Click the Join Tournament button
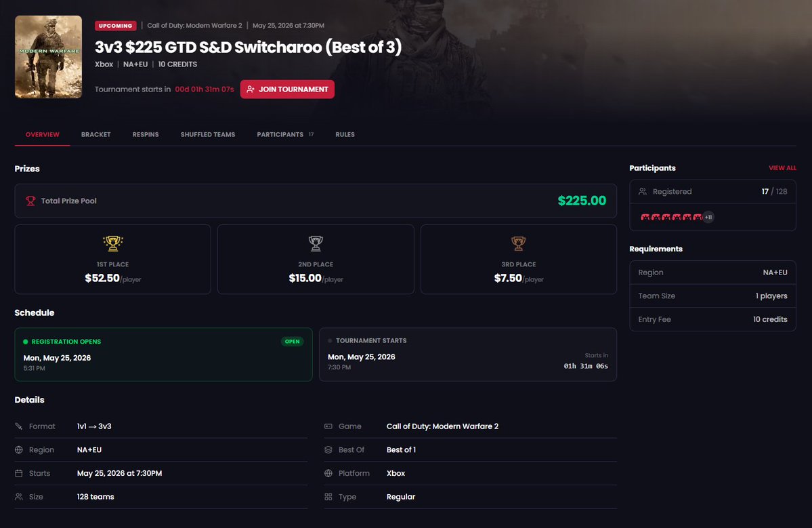Screen dimensions: 812x528 click(287, 89)
